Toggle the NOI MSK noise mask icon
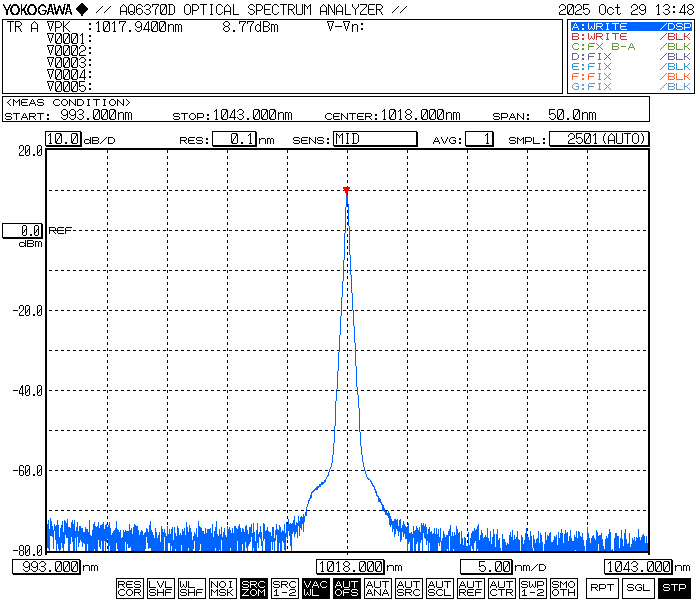Viewport: 700px width, 600px height. pos(223,588)
